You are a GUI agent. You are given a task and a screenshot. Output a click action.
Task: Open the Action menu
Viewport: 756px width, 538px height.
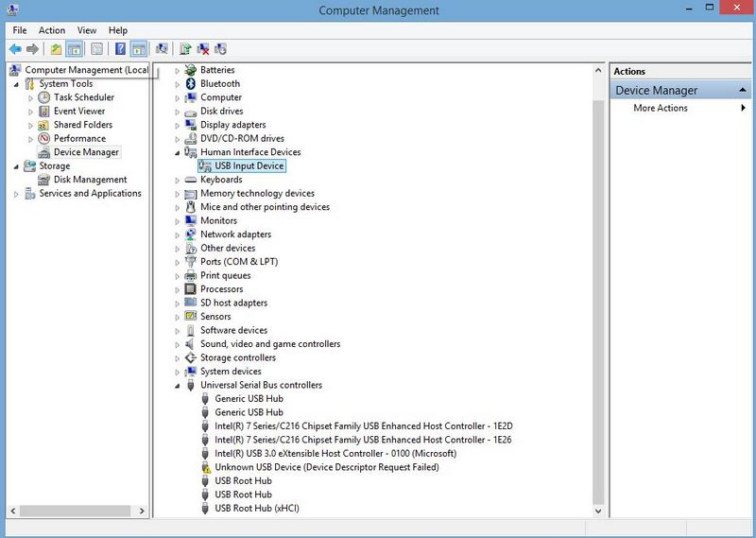point(52,30)
